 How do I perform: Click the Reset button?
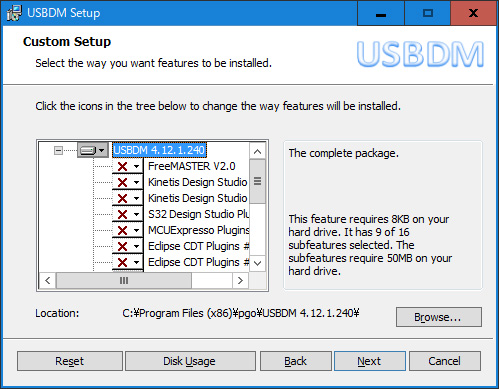70,361
